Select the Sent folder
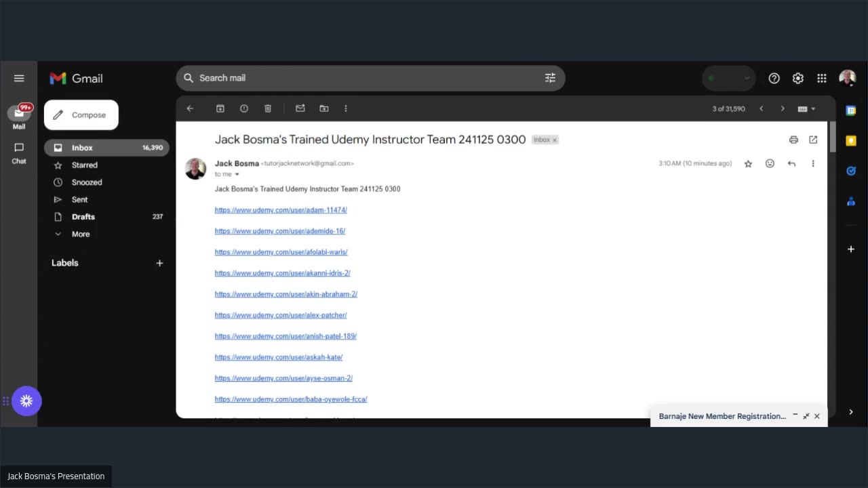The image size is (868, 488). (x=106, y=199)
